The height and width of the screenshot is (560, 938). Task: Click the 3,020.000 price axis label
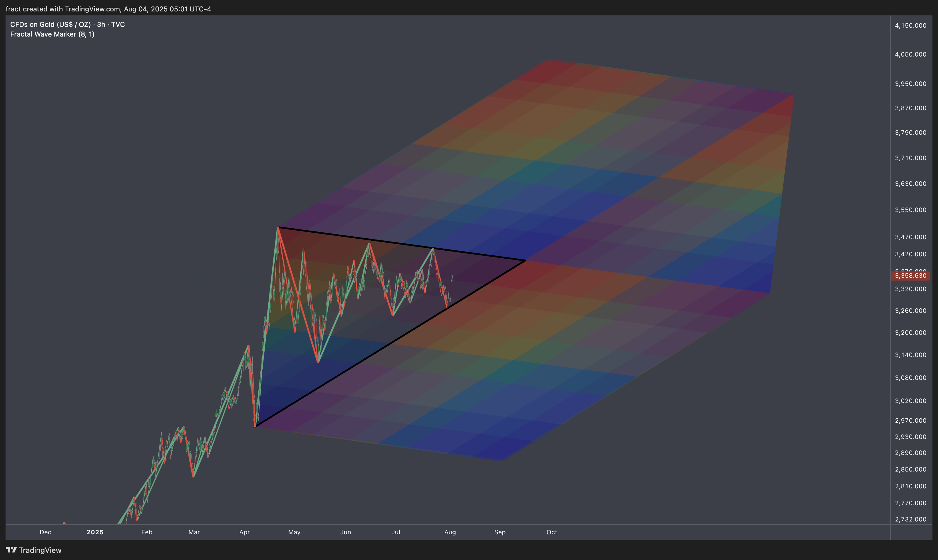pyautogui.click(x=911, y=401)
